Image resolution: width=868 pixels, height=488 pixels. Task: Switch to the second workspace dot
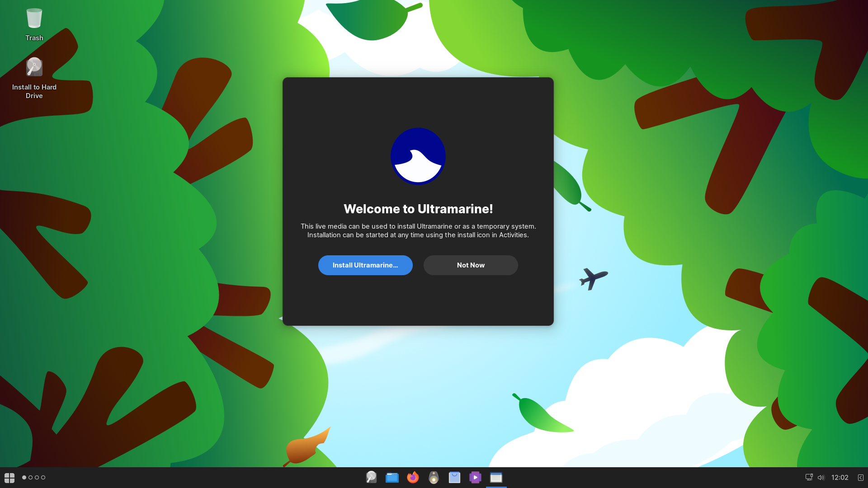31,478
